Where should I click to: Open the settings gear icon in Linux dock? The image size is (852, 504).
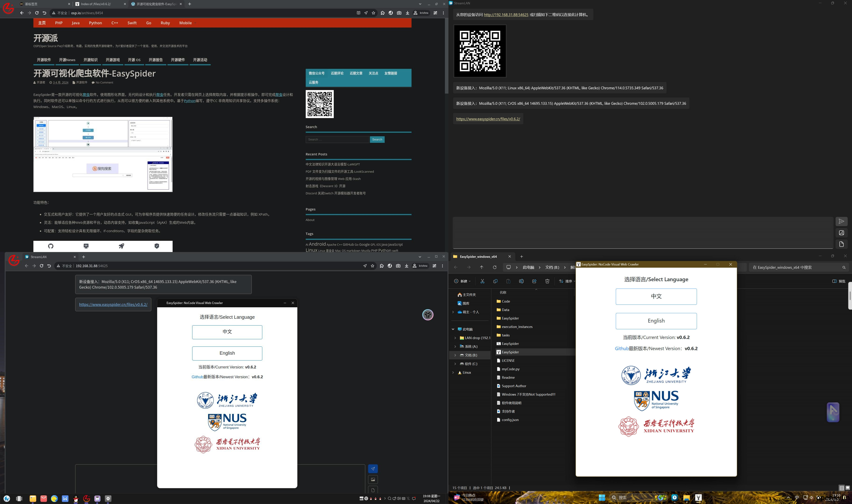(x=108, y=499)
